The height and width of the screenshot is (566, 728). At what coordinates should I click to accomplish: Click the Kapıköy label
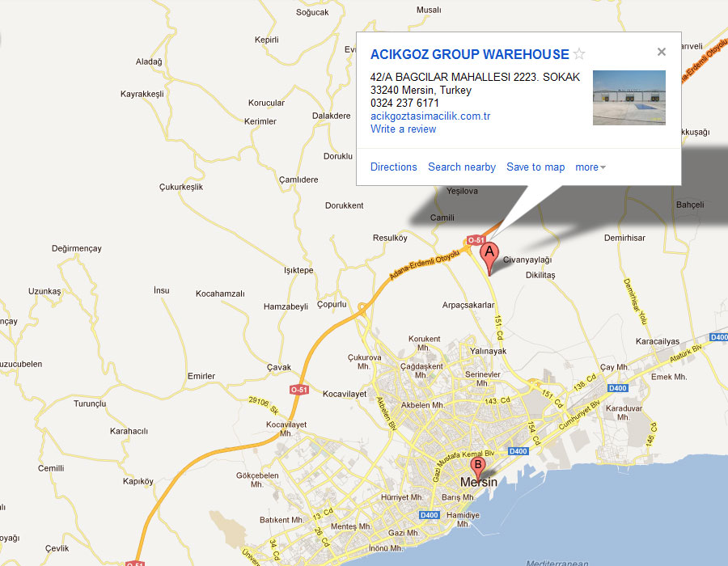[x=138, y=482]
